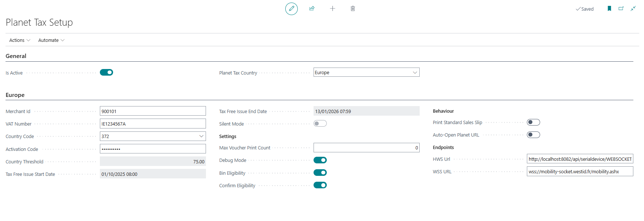Open the Automate menu
Screen dimensions: 644x221
point(51,40)
